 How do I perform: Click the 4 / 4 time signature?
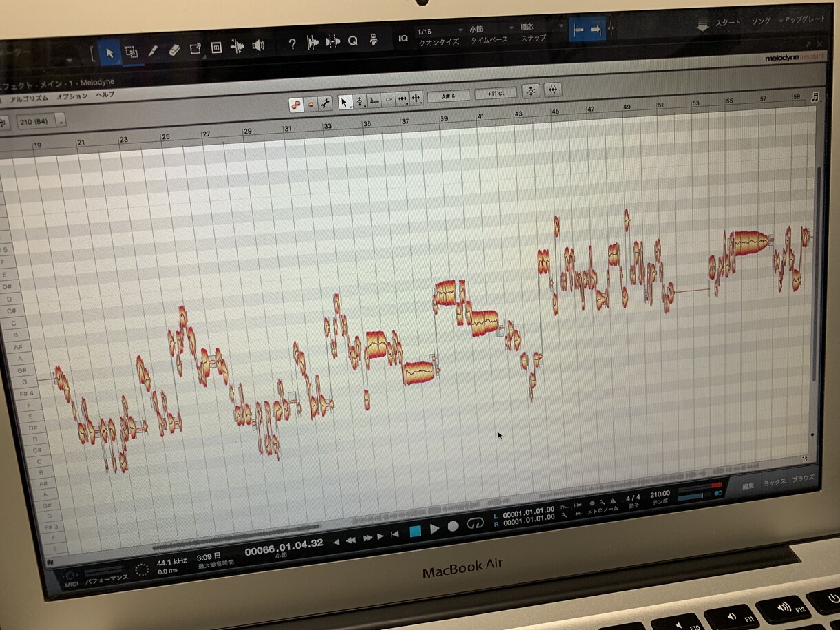point(632,497)
